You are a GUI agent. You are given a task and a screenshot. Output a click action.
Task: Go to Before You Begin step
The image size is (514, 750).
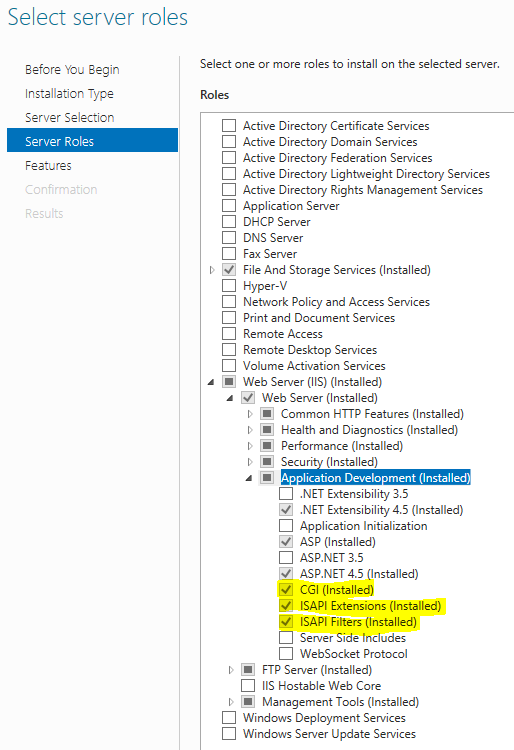[72, 70]
